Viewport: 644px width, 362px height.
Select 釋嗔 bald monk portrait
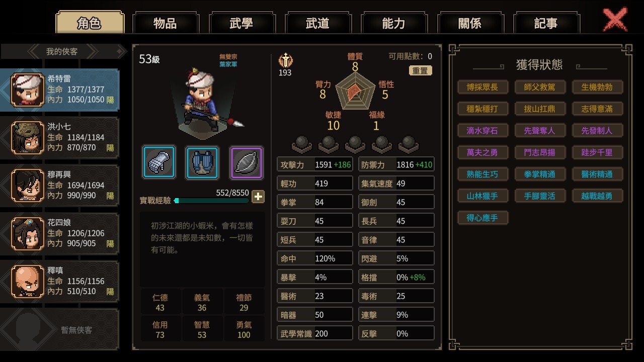point(28,282)
